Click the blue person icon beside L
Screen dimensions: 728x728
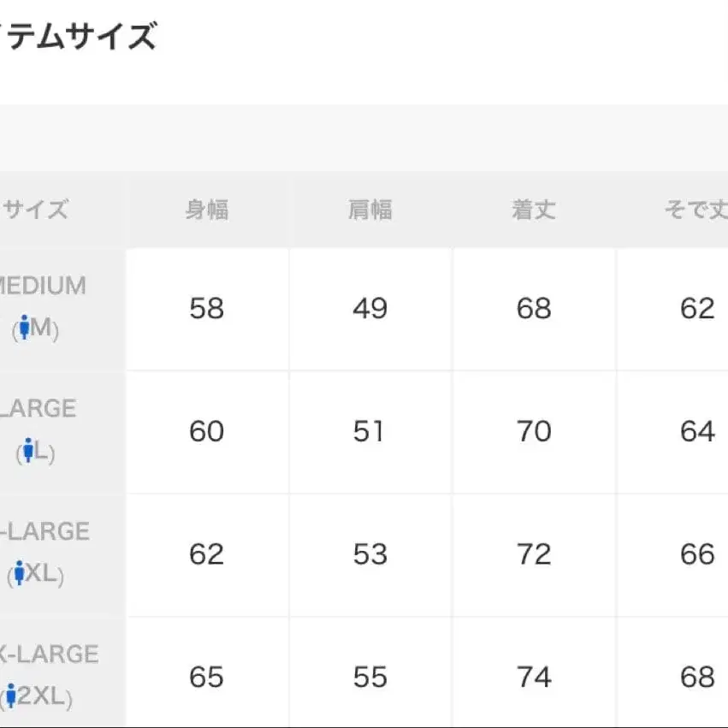[29, 451]
